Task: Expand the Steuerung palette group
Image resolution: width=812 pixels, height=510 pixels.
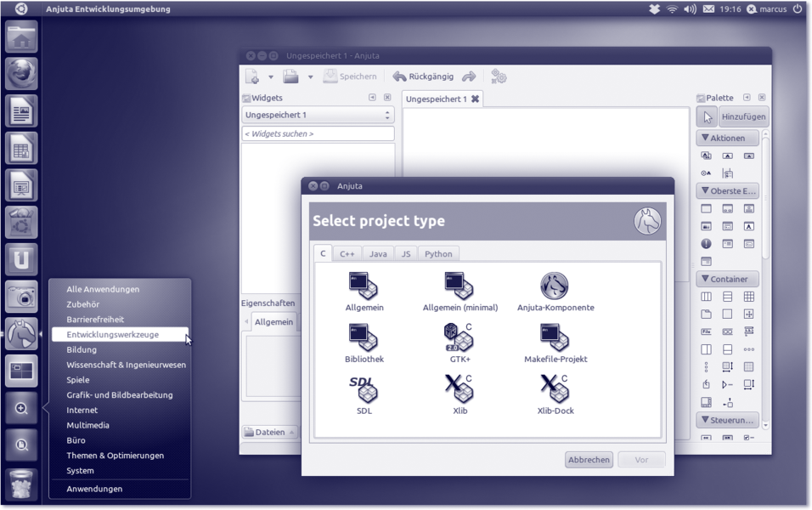Action: point(727,420)
